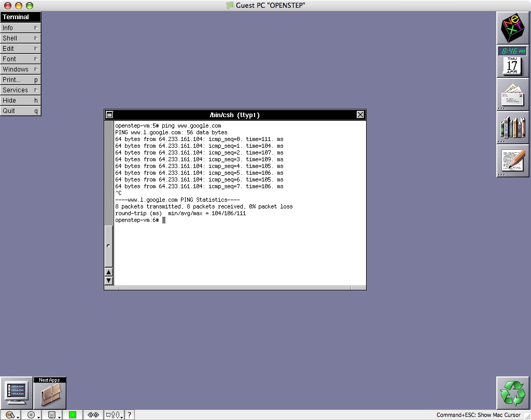
Task: Select the CD-ROM icon in Guest PC toolbar
Action: [x=30, y=414]
